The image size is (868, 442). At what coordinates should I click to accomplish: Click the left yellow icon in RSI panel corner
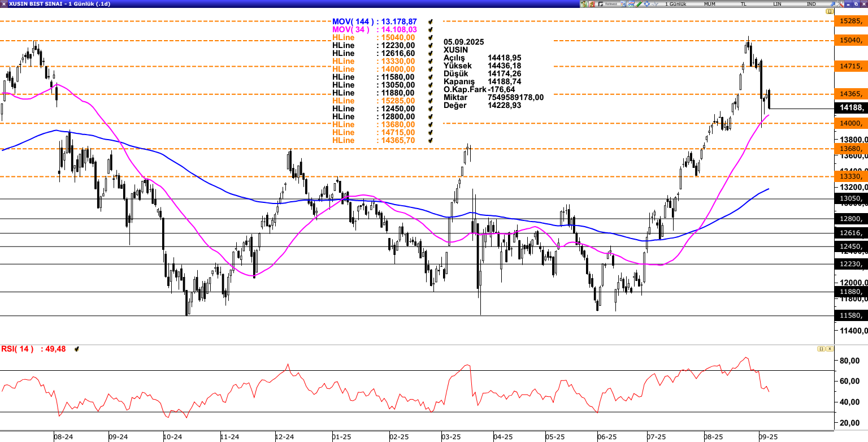(x=821, y=349)
